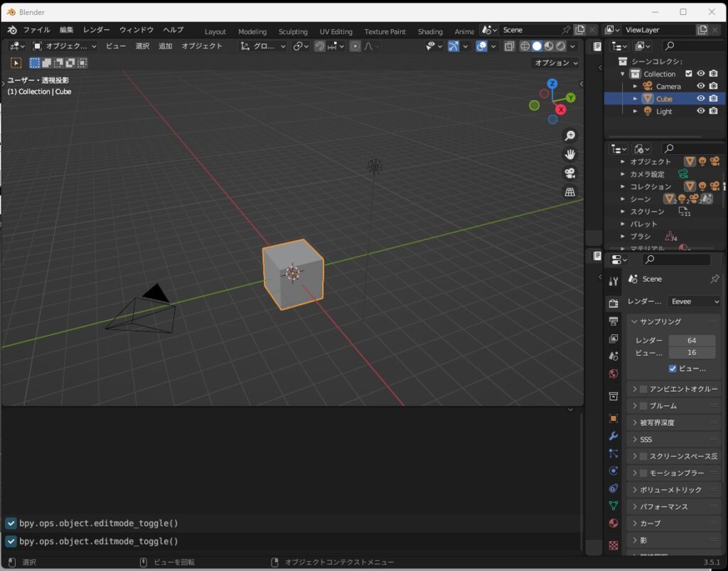Open the Output properties printer tab
The width and height of the screenshot is (728, 571).
(614, 321)
